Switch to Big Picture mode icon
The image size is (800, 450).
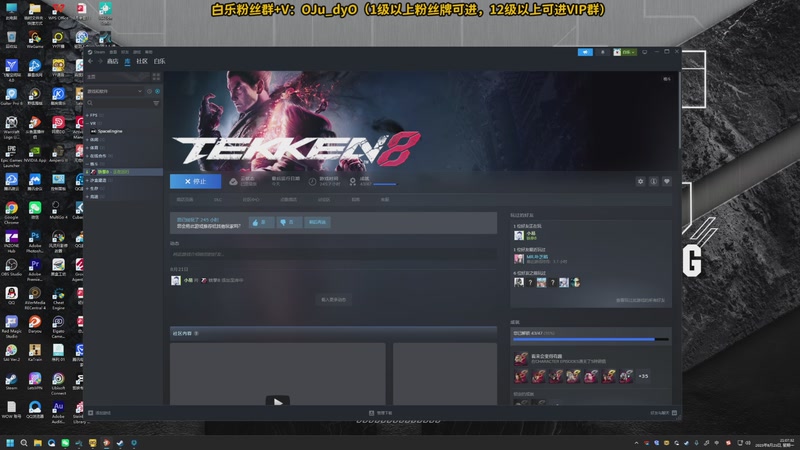(x=644, y=52)
